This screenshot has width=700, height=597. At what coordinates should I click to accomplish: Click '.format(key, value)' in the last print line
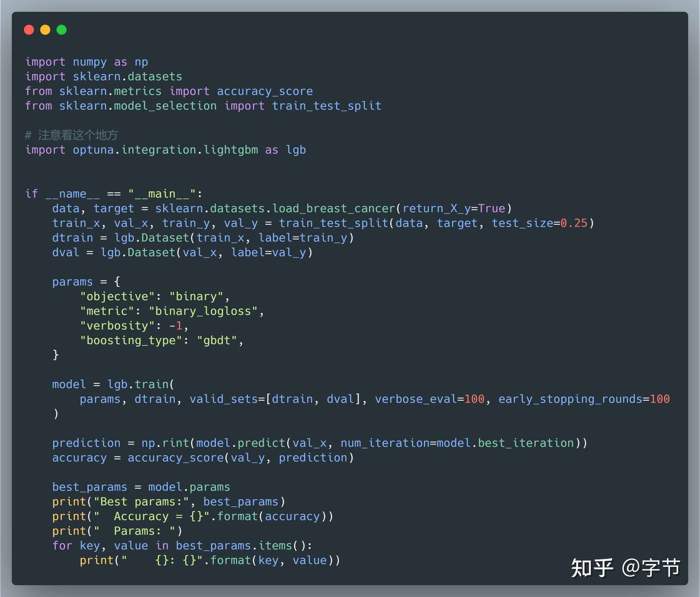[x=272, y=560]
